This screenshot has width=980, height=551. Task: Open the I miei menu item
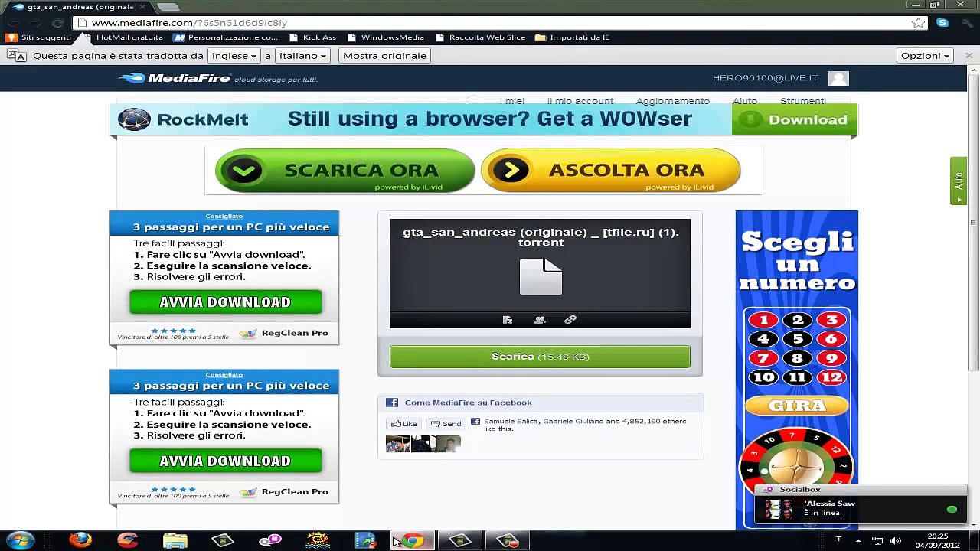(x=512, y=101)
